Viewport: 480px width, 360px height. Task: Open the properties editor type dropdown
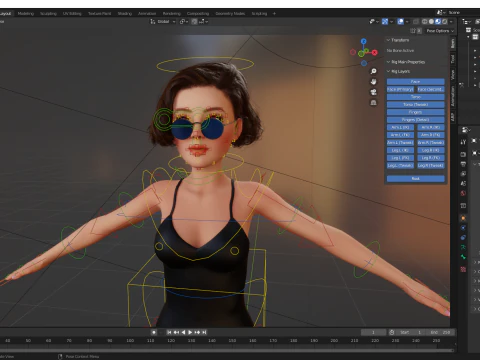pyautogui.click(x=466, y=130)
